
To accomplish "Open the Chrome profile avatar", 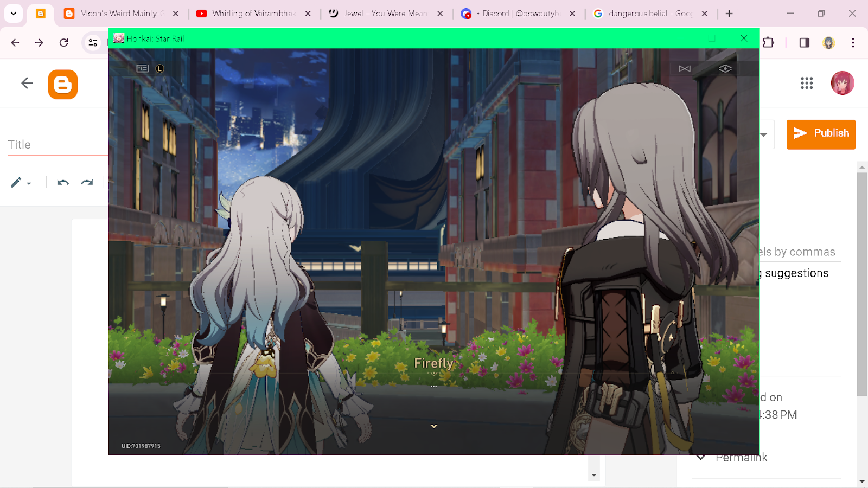I will pos(828,42).
